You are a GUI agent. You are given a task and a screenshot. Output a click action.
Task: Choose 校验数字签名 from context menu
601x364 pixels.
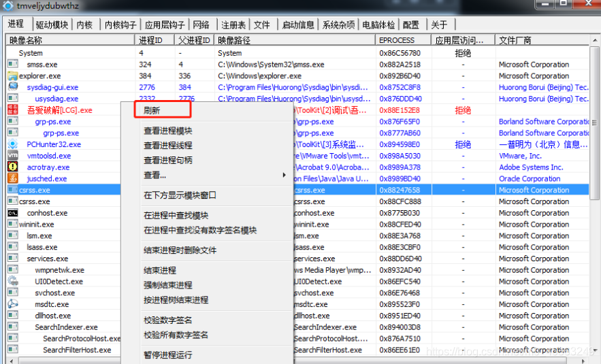tap(168, 320)
